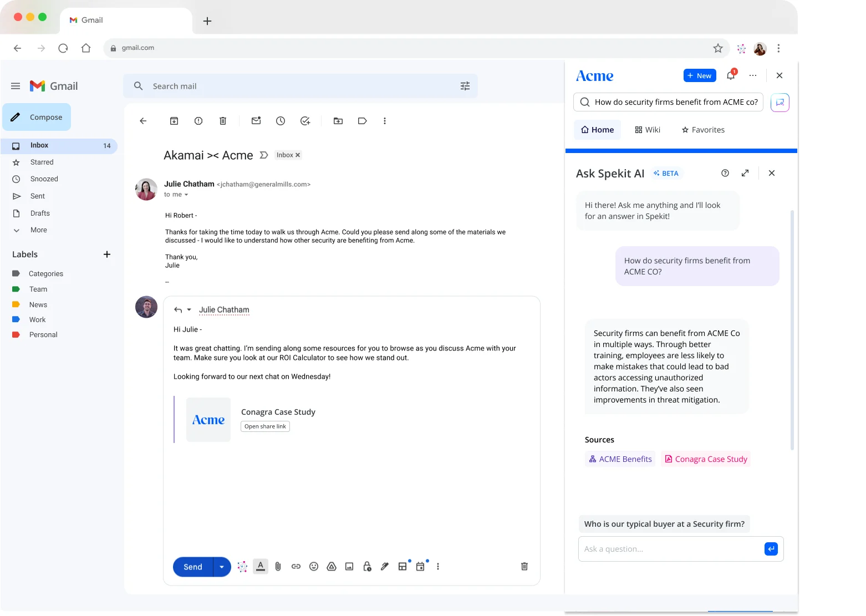This screenshot has width=866, height=616.
Task: Open Snoozed folder
Action: [44, 179]
